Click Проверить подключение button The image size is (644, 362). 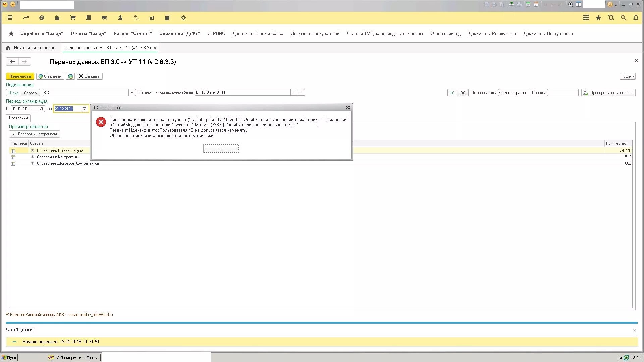pyautogui.click(x=608, y=93)
